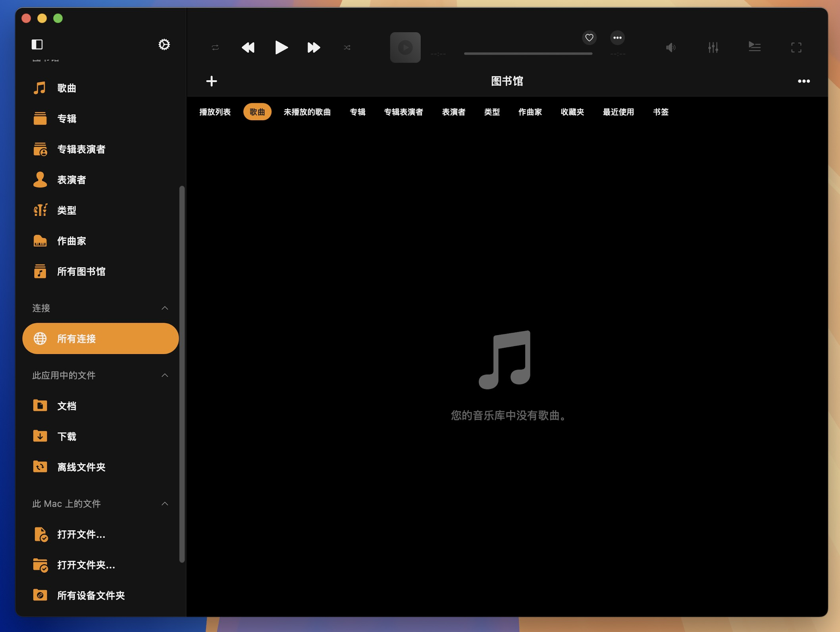Collapse the 连接 section
Image resolution: width=840 pixels, height=632 pixels.
[x=165, y=308]
